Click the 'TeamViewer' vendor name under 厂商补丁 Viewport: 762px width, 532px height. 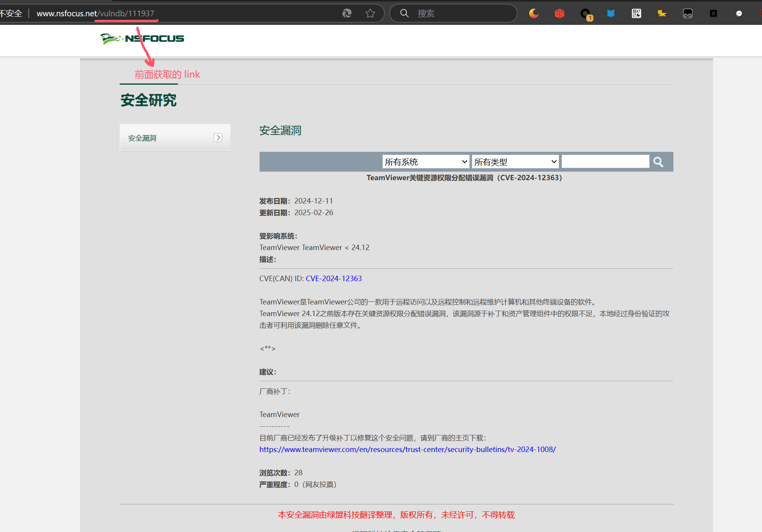coord(279,414)
